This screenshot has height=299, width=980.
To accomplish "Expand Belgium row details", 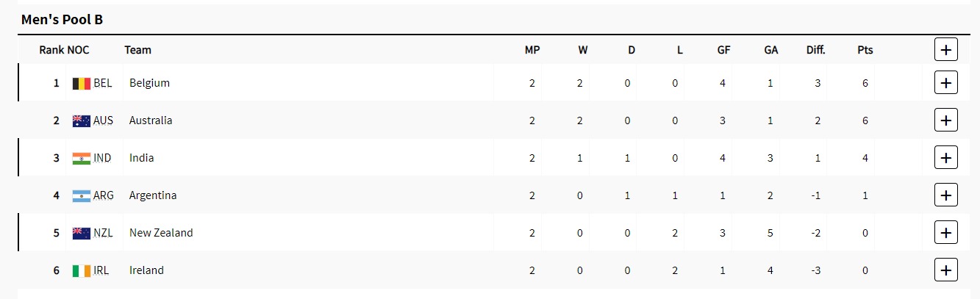I will pyautogui.click(x=945, y=83).
